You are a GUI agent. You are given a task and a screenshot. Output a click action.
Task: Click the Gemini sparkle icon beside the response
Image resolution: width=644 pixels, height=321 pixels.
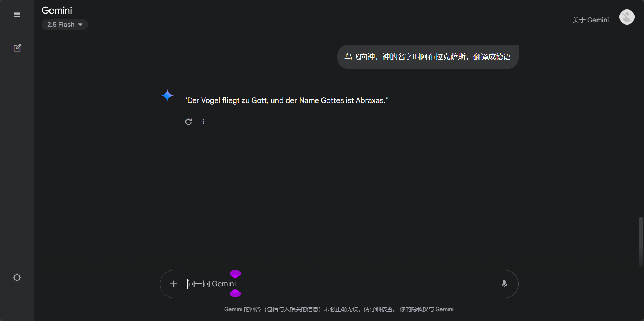167,95
